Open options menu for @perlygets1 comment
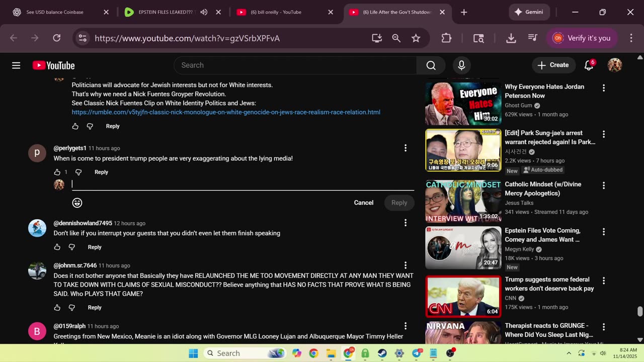644x362 pixels. tap(406, 148)
